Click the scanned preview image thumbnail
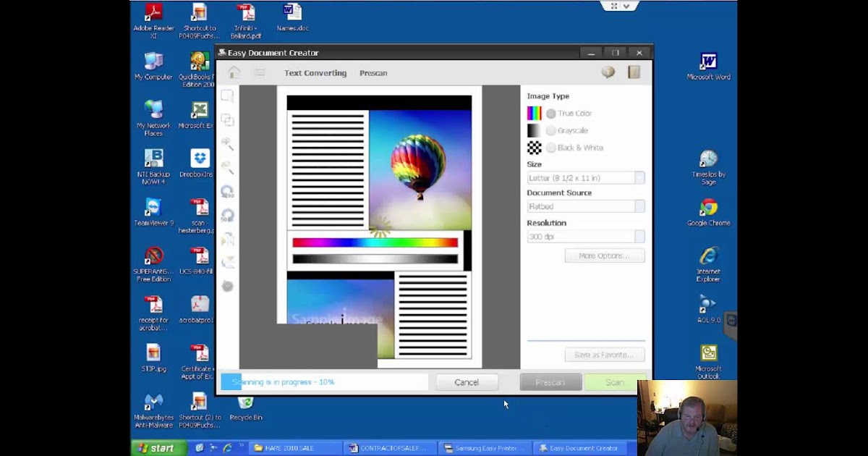This screenshot has height=456, width=868. click(379, 227)
